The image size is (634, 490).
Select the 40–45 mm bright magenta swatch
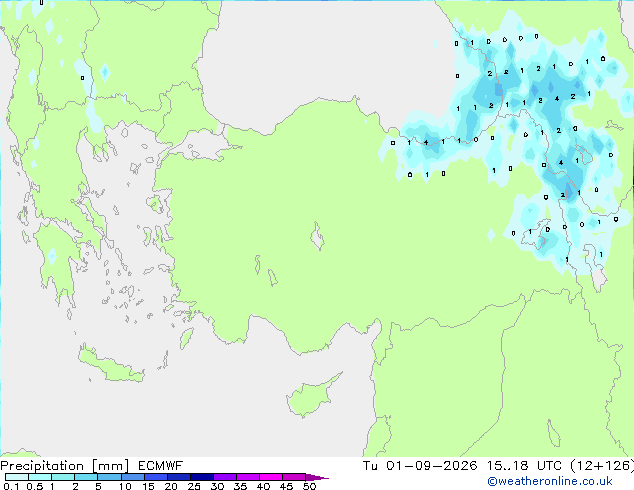(x=271, y=477)
